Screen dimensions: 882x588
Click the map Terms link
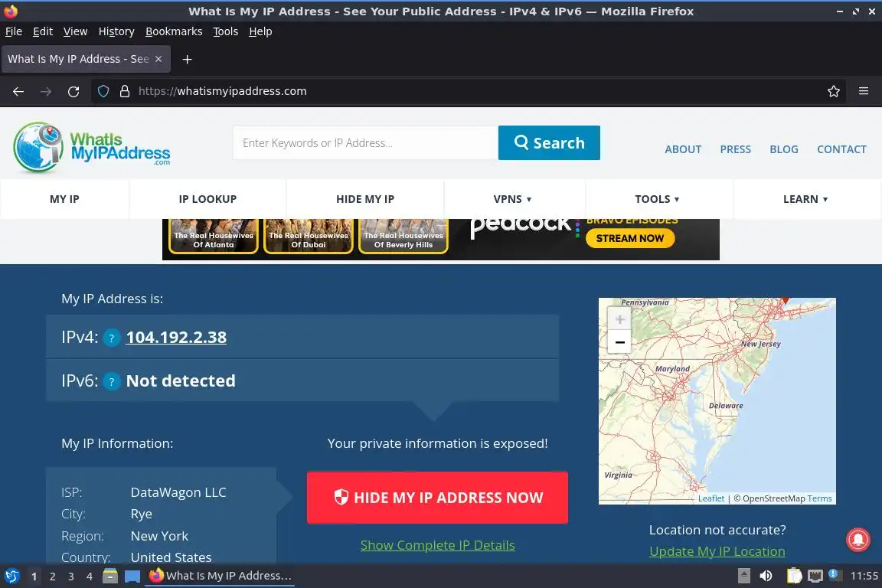pos(819,498)
